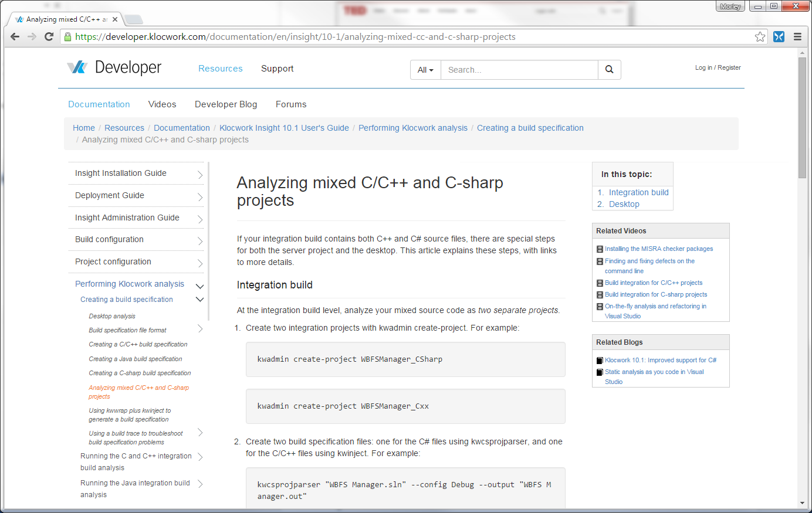This screenshot has width=812, height=513.
Task: Open a new browser tab
Action: tap(134, 19)
